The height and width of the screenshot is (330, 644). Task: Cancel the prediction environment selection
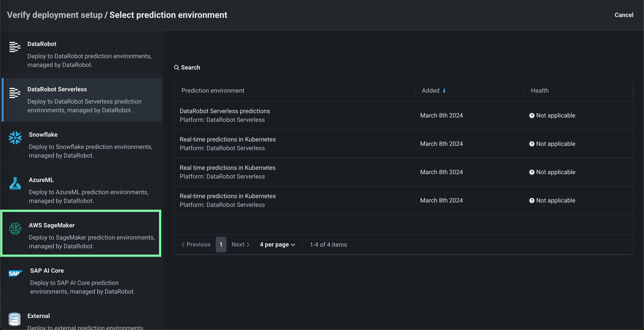tap(623, 15)
